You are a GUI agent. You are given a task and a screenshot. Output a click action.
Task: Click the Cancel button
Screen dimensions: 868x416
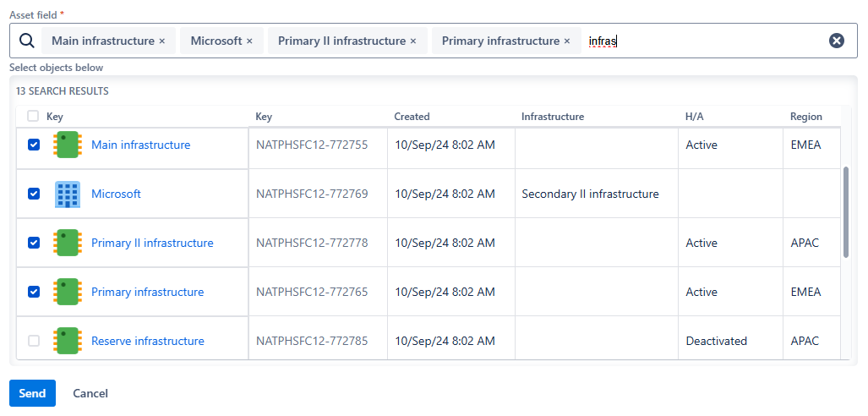tap(90, 393)
